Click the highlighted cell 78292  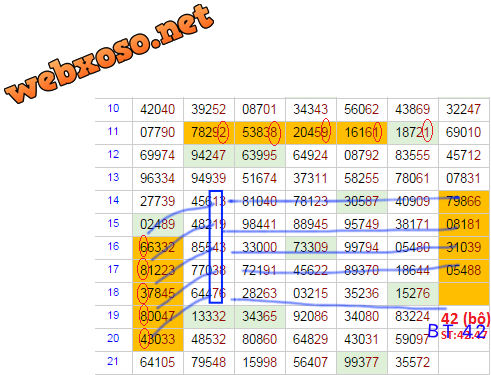click(209, 133)
